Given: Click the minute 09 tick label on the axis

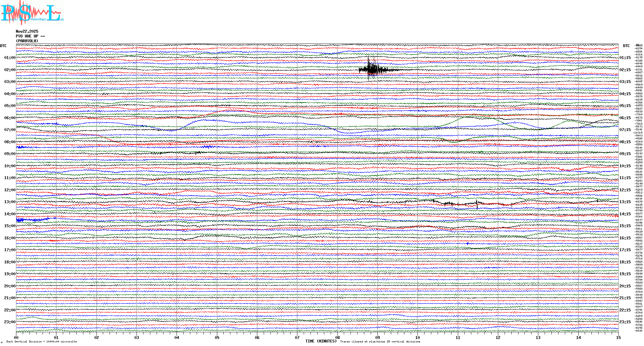Looking at the screenshot, I should 377,337.
